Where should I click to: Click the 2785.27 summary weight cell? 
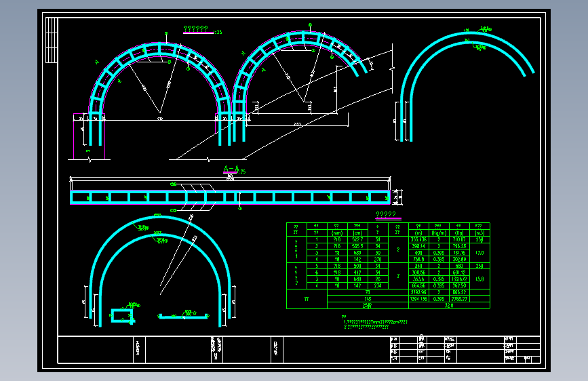tap(459, 299)
